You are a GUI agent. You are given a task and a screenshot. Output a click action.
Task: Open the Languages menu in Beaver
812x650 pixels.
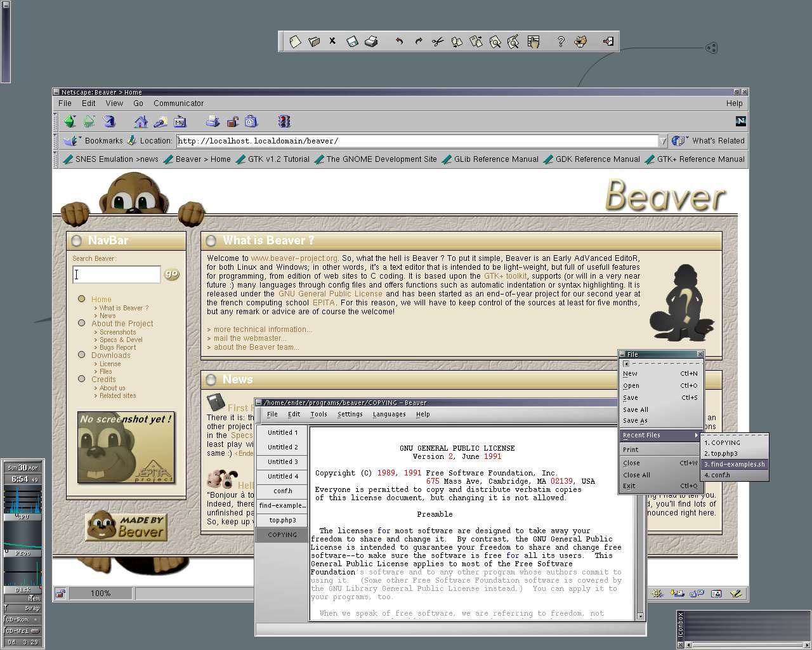(x=389, y=415)
